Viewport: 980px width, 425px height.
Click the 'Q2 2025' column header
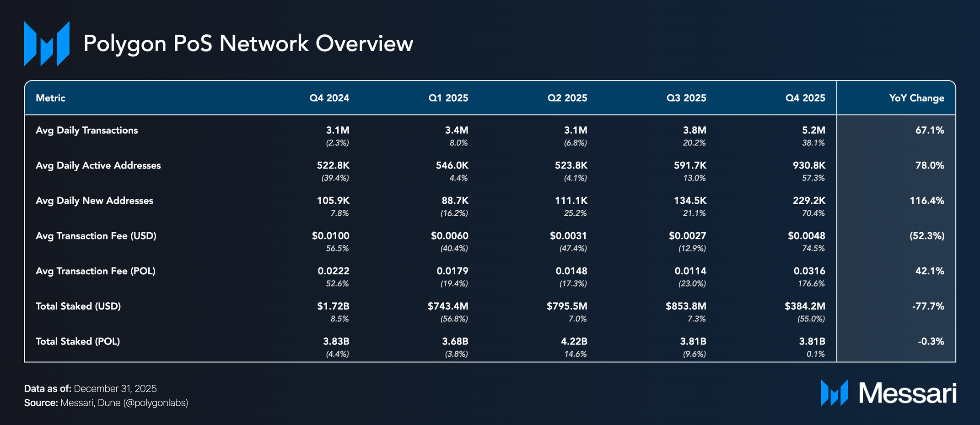point(567,98)
